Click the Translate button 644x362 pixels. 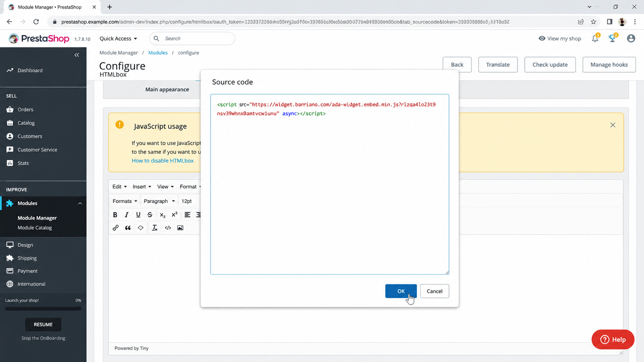498,65
